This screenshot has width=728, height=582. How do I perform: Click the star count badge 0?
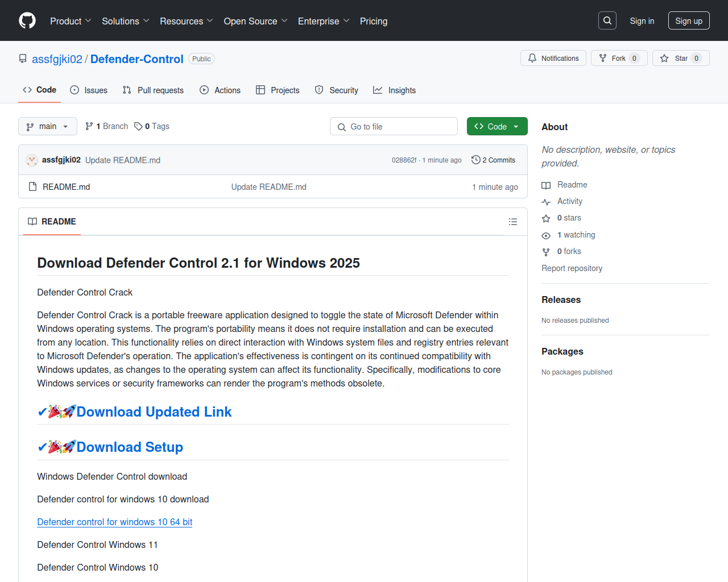[696, 58]
